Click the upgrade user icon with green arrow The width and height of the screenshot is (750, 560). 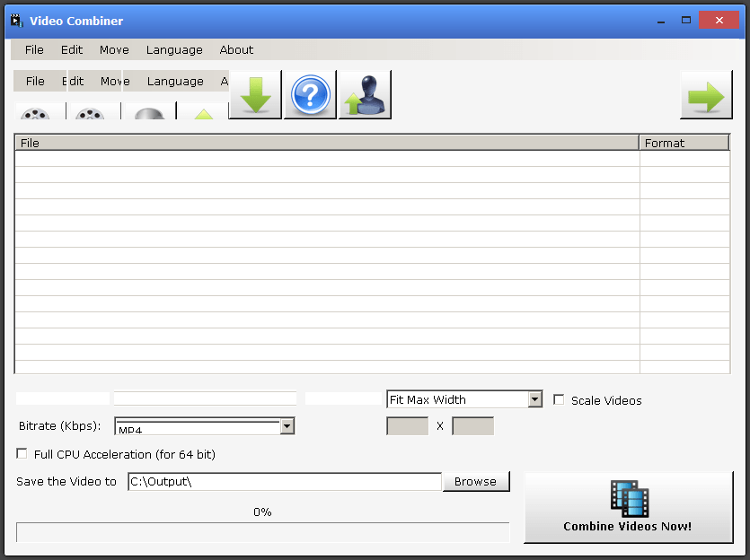click(365, 93)
